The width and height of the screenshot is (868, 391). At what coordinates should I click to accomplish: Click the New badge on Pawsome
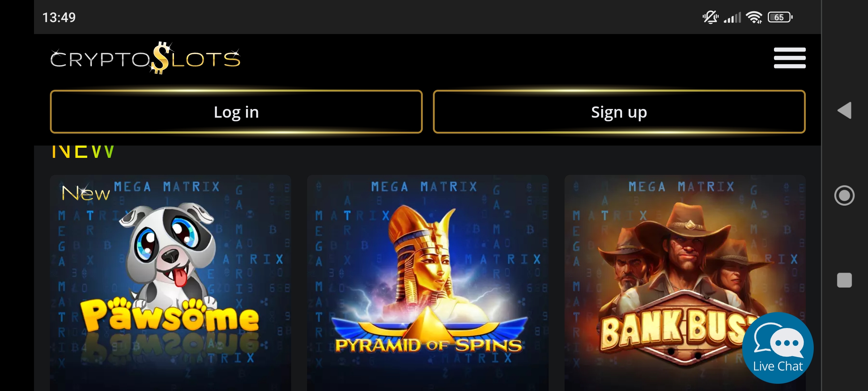86,193
